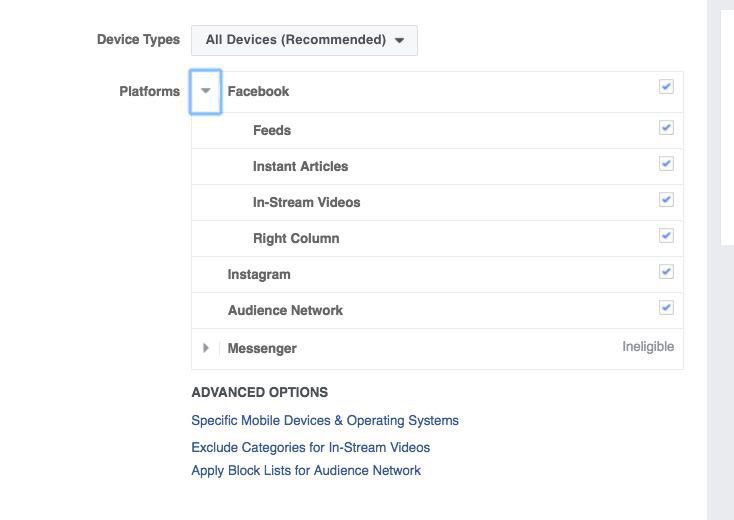
Task: Select the Feeds row label
Action: 272,130
